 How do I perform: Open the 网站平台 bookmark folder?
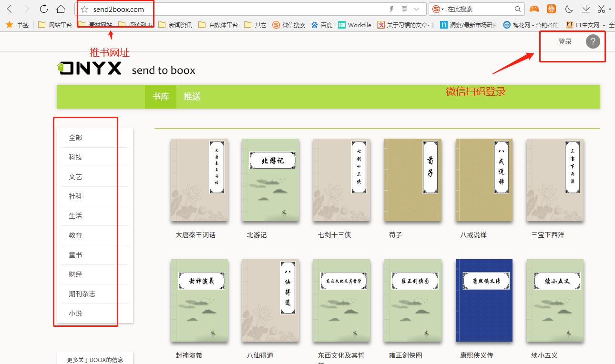coord(55,25)
